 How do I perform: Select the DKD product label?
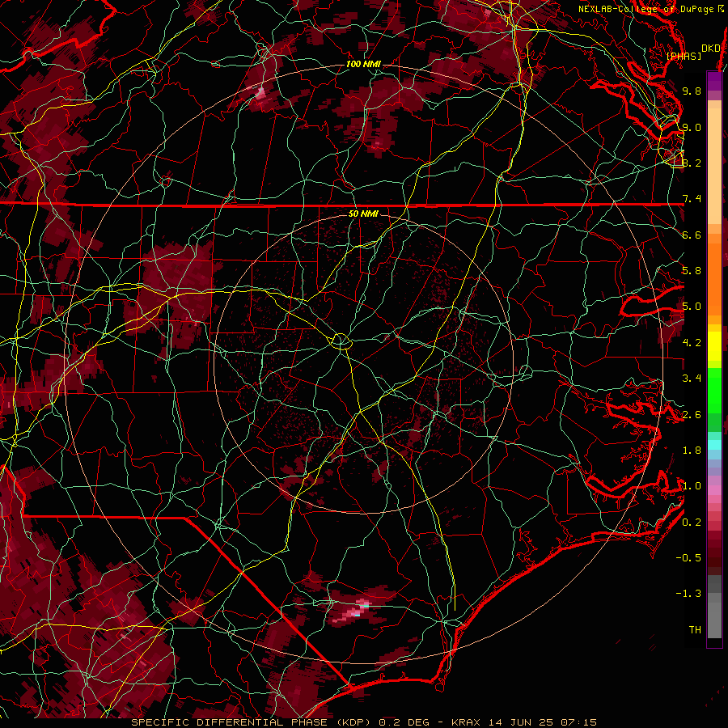[x=710, y=49]
